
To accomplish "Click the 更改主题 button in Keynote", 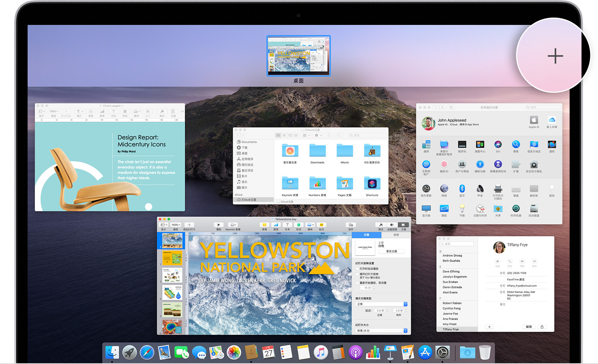I will tap(391, 251).
